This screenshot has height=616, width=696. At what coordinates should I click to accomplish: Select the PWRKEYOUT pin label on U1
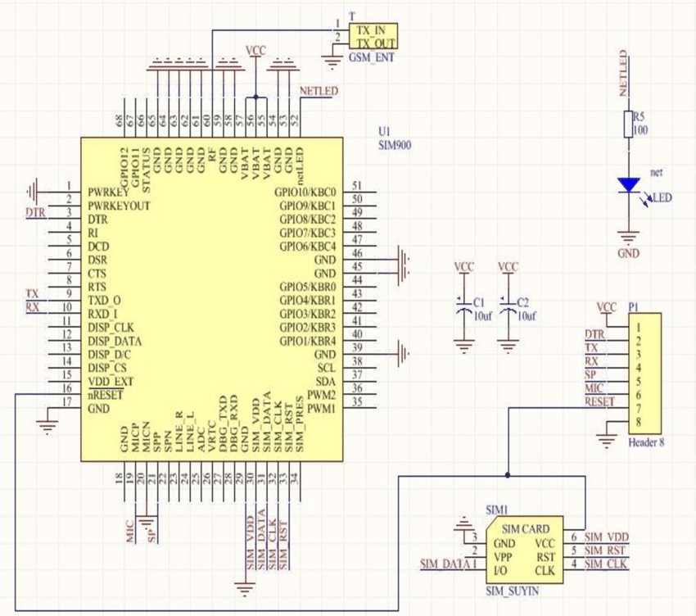119,206
